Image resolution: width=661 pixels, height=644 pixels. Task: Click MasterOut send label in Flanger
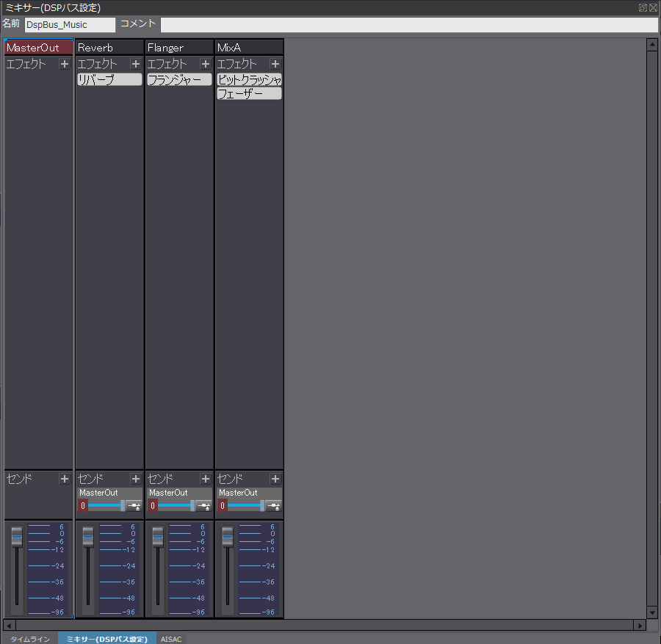pyautogui.click(x=168, y=493)
